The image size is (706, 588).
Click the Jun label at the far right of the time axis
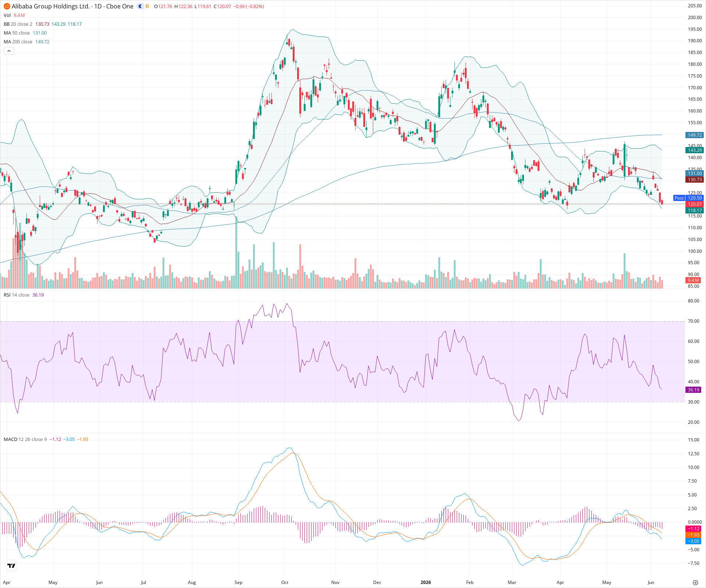point(651,582)
